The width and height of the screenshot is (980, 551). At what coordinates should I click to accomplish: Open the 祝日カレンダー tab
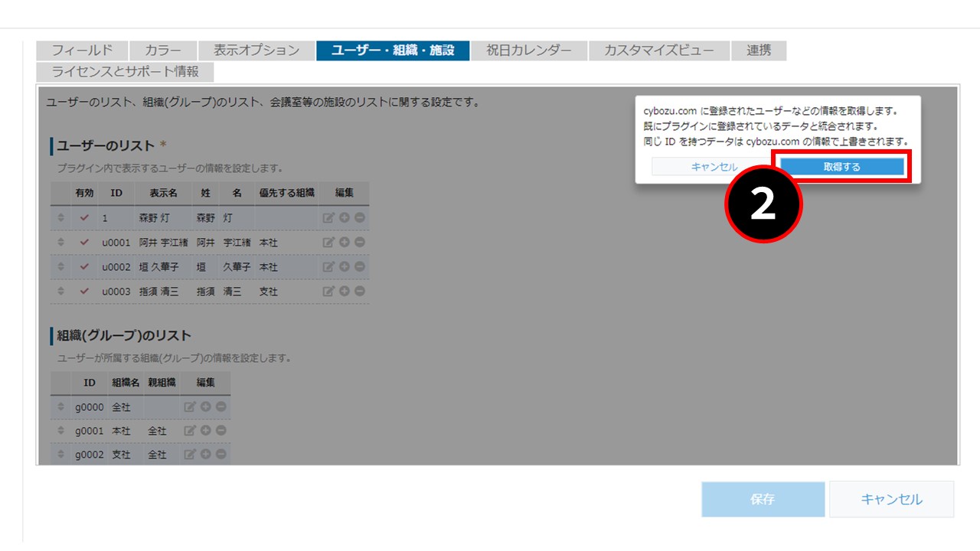(529, 51)
